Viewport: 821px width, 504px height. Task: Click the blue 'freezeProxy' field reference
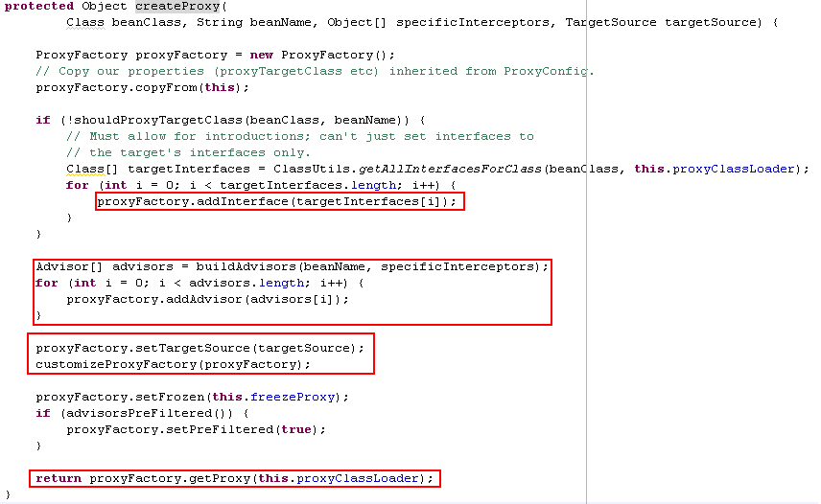[x=293, y=397]
